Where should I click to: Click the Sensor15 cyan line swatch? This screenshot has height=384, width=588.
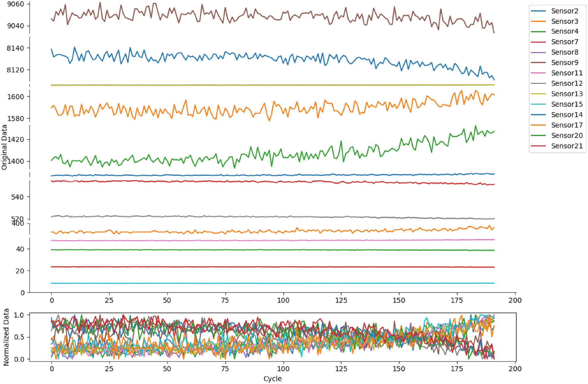pos(538,104)
